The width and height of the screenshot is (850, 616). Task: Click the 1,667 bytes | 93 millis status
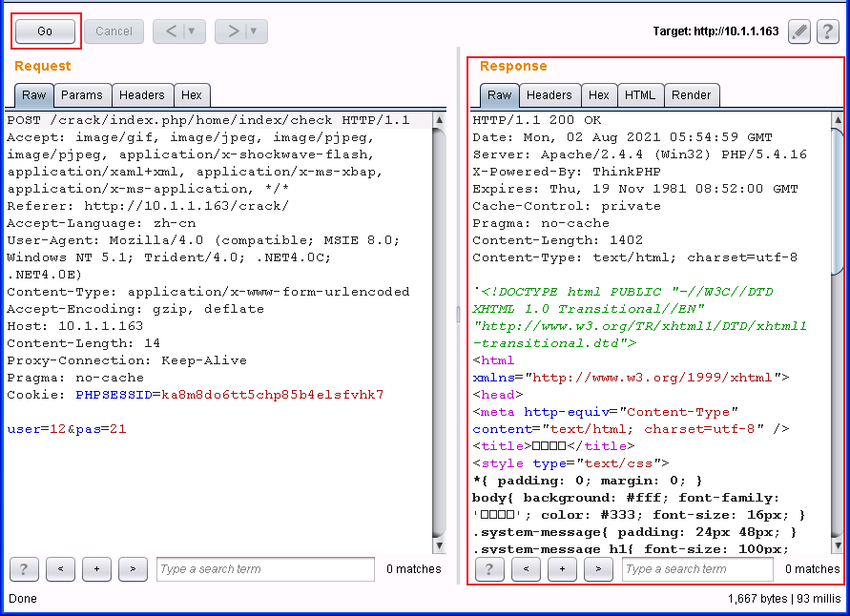click(784, 599)
